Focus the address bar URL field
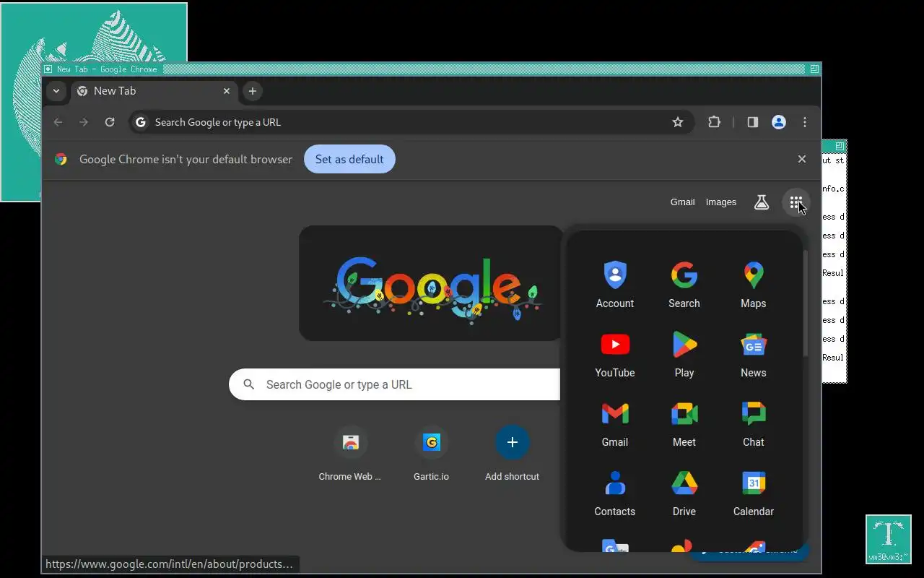Viewport: 924px width, 578px height. tap(411, 122)
